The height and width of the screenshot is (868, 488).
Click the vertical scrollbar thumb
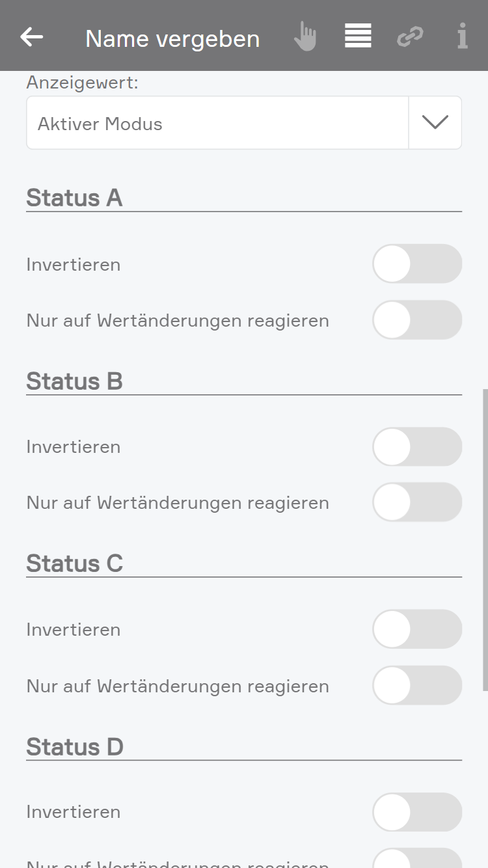pos(485,540)
